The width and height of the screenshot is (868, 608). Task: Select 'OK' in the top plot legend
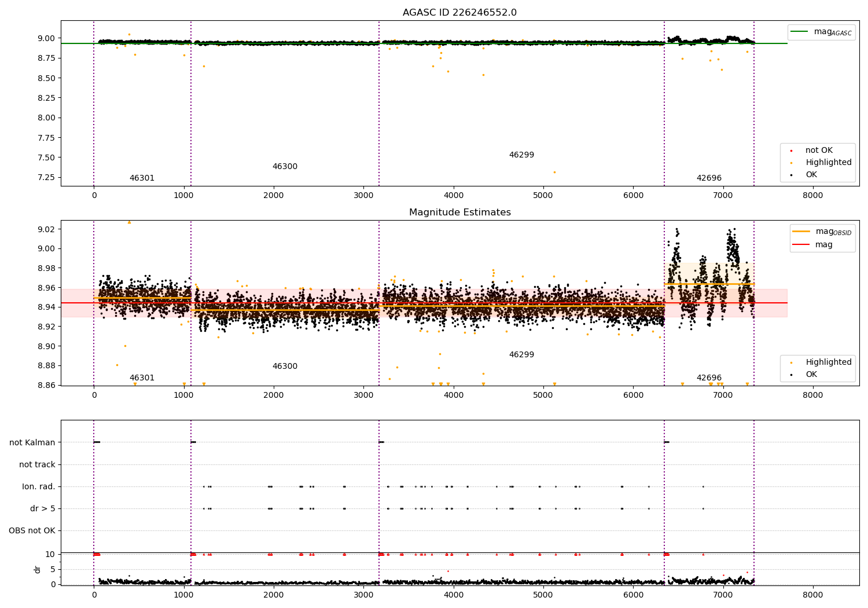point(803,175)
